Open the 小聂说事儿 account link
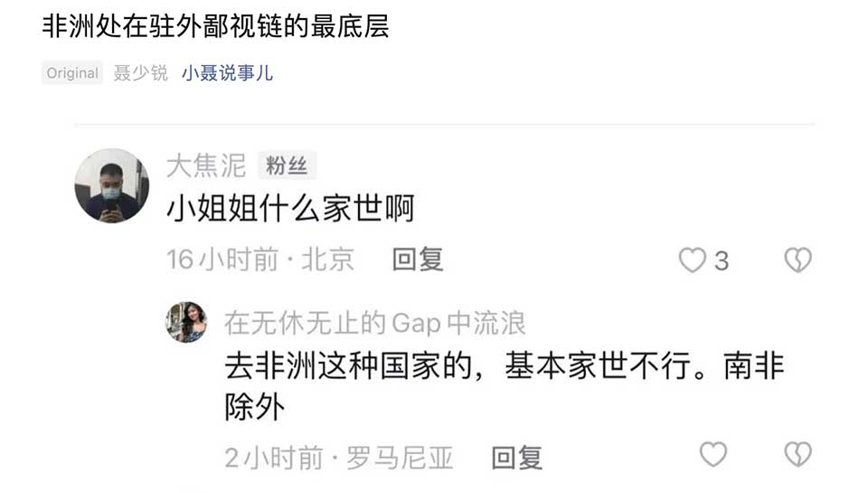The height and width of the screenshot is (493, 868). pyautogui.click(x=227, y=73)
